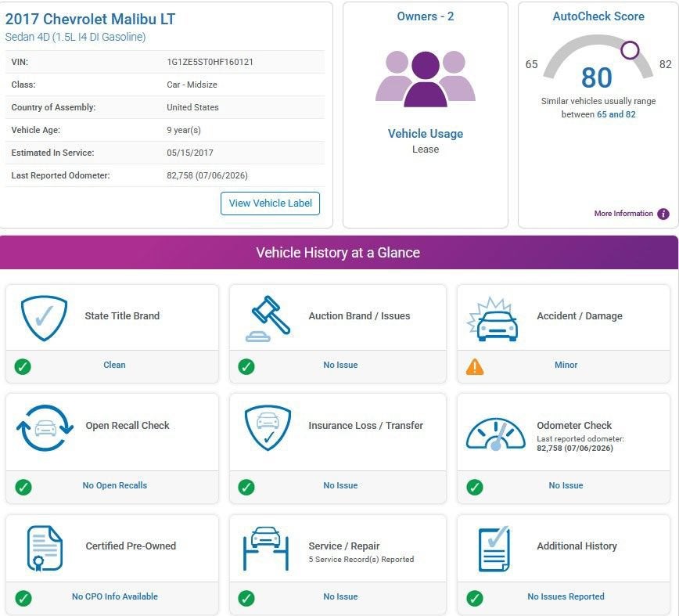Click the Additional History checklist icon
Viewport: 679px width, 616px height.
494,549
